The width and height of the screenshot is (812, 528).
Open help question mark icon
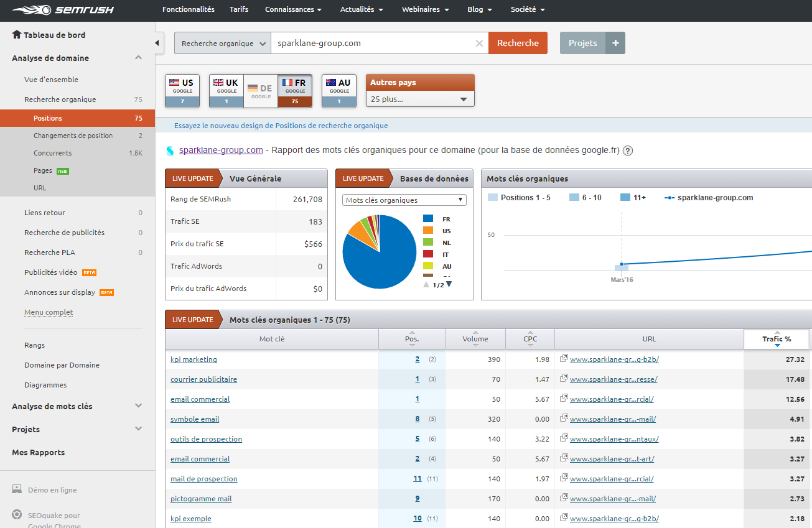[628, 151]
